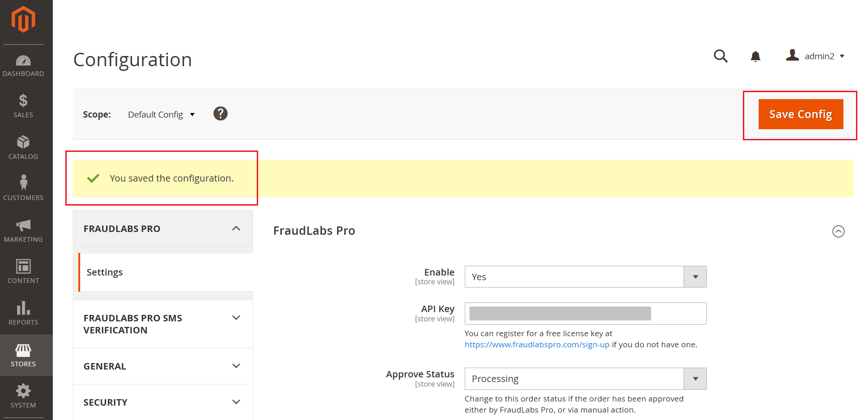868x420 pixels.
Task: Click the Configuration page title
Action: point(133,60)
